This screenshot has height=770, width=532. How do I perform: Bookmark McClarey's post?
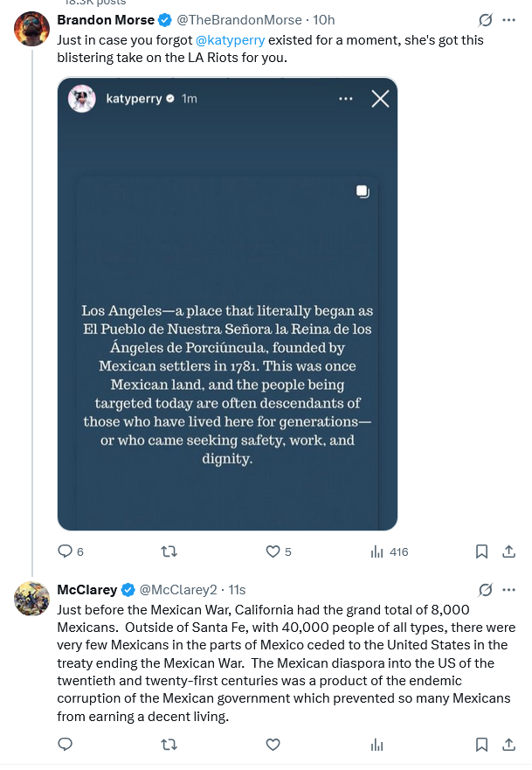click(480, 745)
